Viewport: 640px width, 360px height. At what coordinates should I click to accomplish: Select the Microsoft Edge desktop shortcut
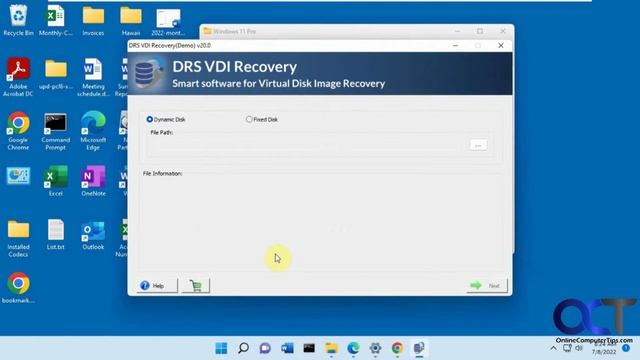(x=93, y=131)
